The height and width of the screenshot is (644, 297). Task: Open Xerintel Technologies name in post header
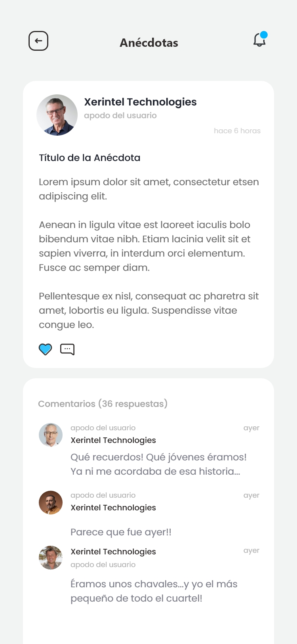pyautogui.click(x=140, y=102)
